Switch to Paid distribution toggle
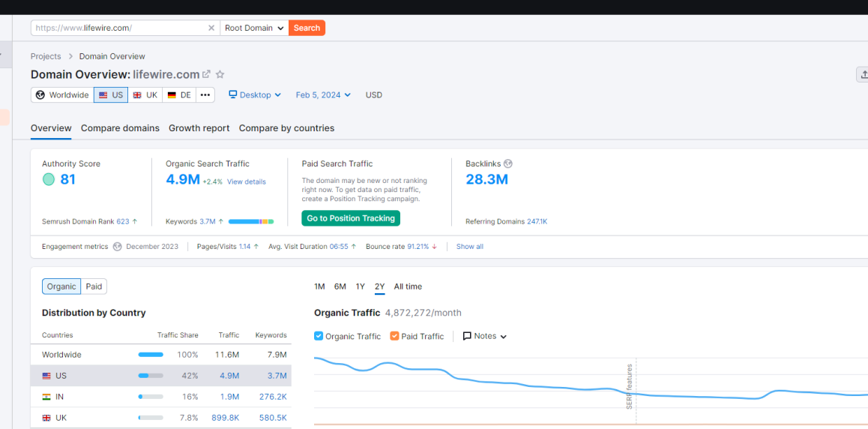Viewport: 868px width, 429px height. 94,286
